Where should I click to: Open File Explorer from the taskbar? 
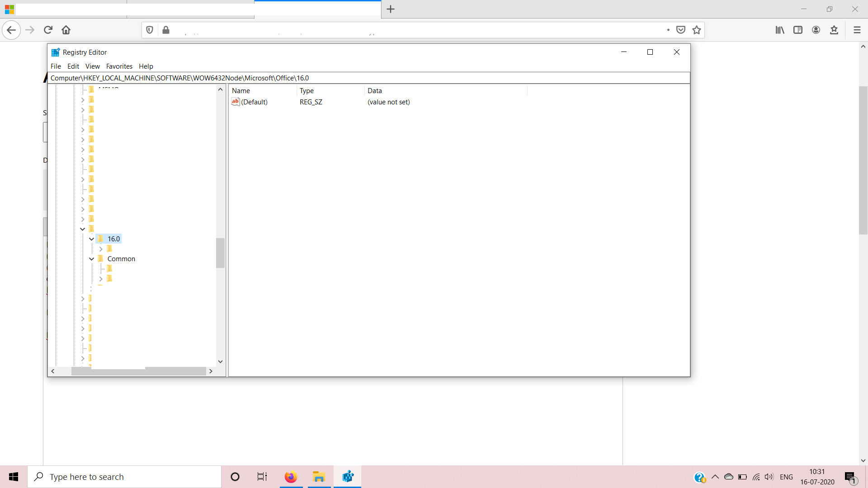click(319, 477)
